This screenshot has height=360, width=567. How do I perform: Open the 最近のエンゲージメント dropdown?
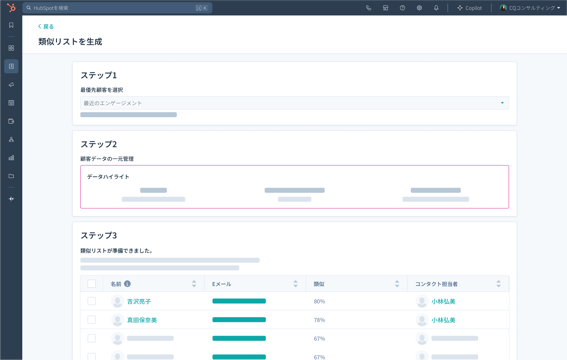pos(294,103)
